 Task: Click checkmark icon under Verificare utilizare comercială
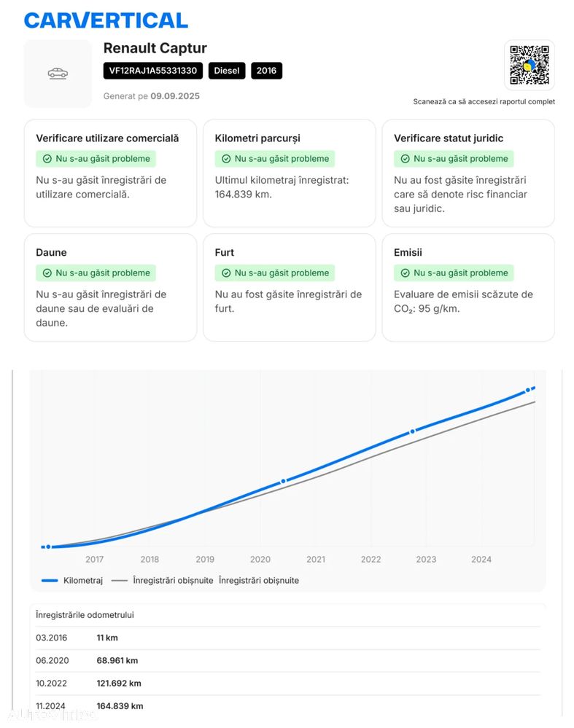47,159
